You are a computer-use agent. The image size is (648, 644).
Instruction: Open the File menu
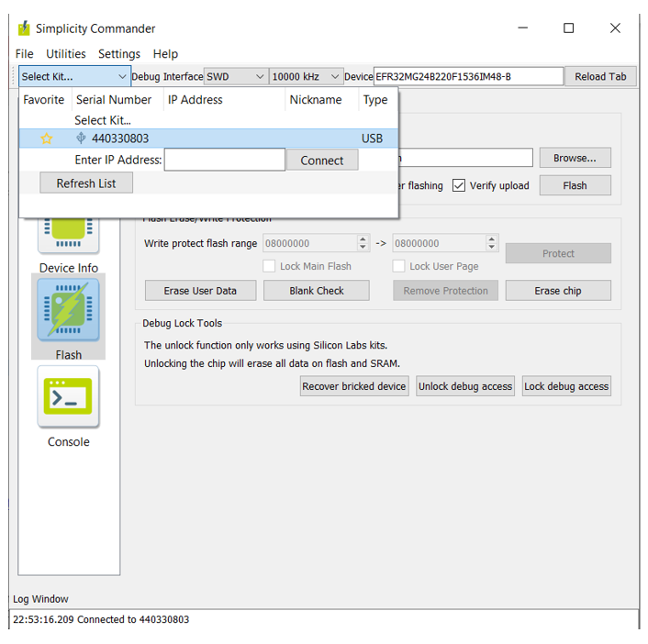click(x=25, y=54)
